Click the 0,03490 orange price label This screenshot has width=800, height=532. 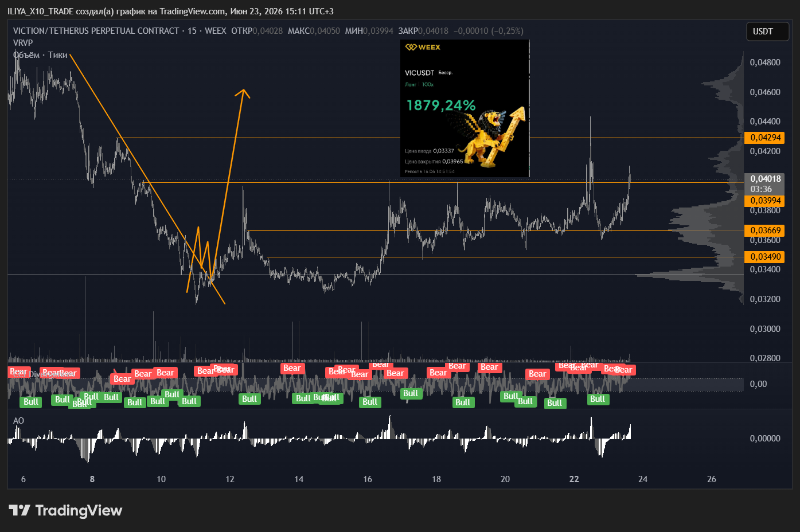(x=766, y=257)
